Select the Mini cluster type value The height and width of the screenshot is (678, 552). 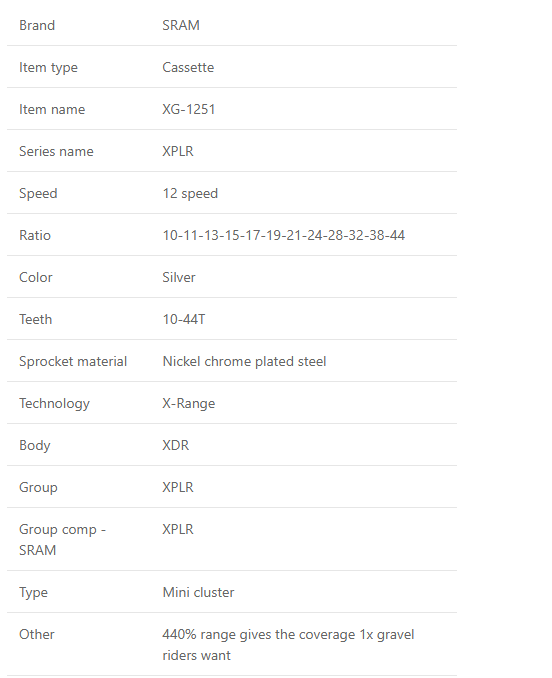198,592
